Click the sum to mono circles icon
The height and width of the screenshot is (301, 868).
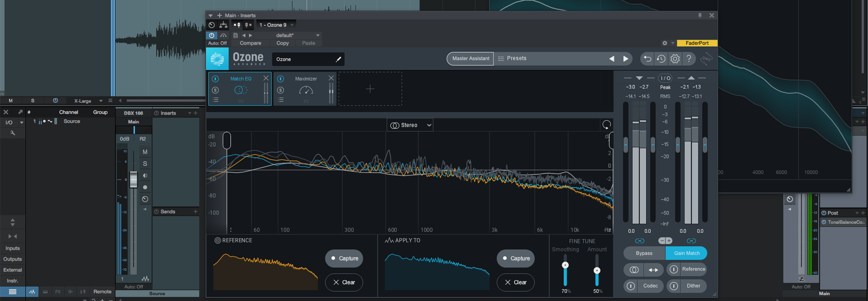634,269
